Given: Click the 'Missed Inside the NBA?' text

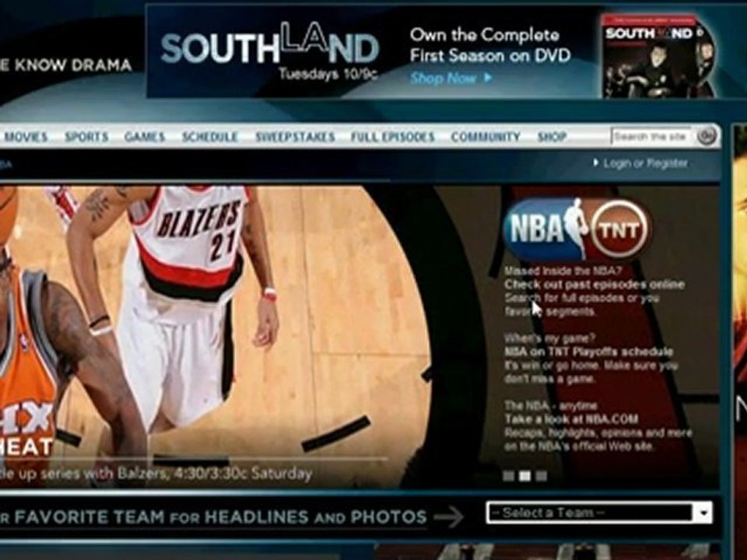Looking at the screenshot, I should tap(563, 271).
